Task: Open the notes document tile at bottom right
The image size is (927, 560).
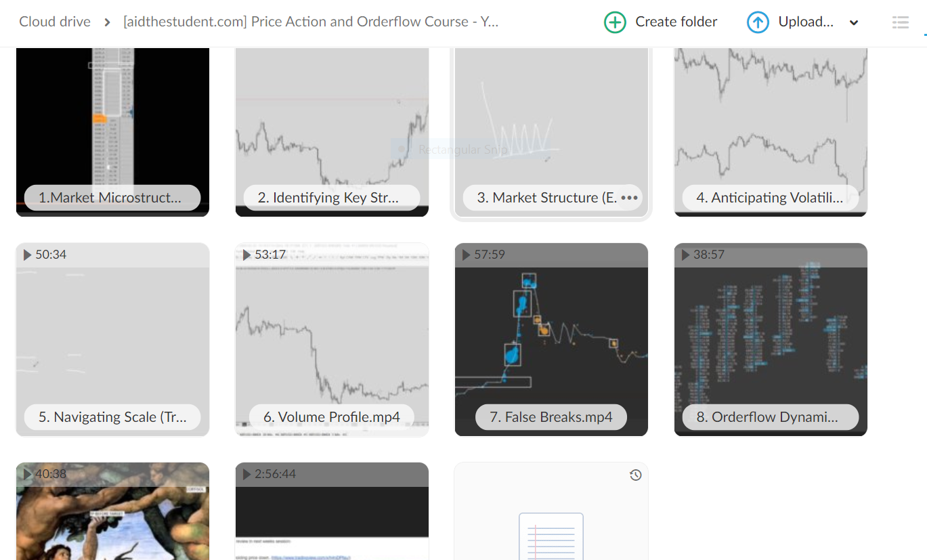Action: click(x=551, y=528)
